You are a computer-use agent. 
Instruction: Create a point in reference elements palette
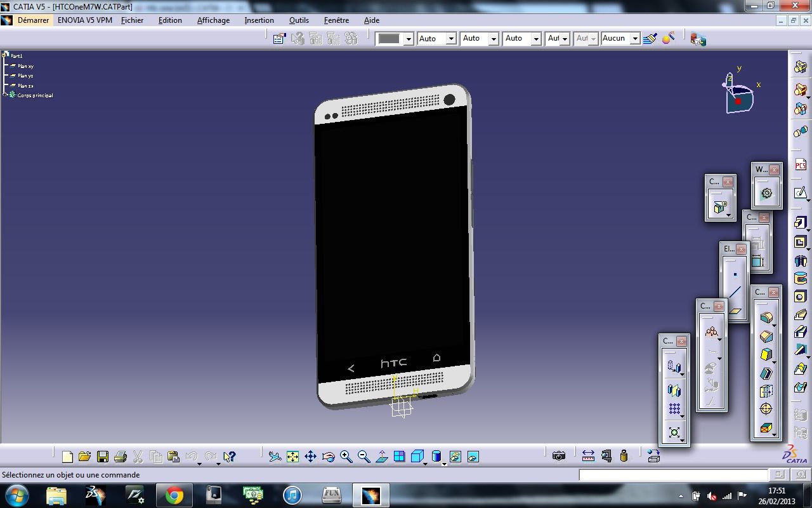(735, 274)
